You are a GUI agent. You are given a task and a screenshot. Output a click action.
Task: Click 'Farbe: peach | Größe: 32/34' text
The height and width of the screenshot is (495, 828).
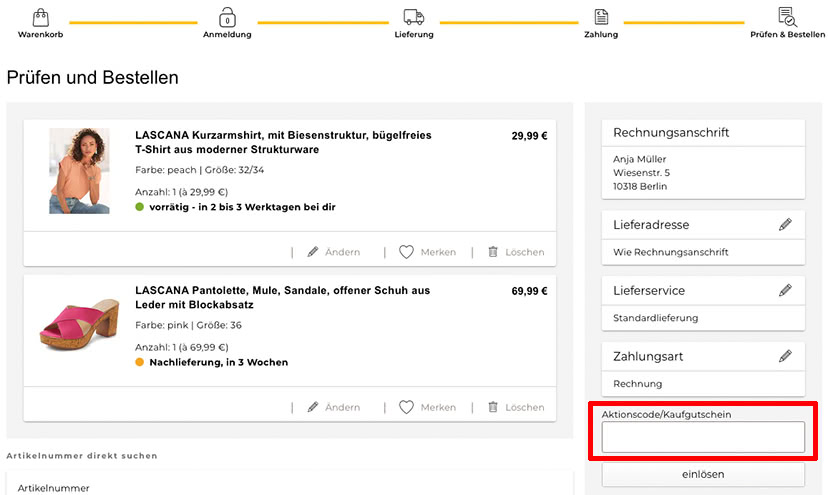tap(200, 170)
